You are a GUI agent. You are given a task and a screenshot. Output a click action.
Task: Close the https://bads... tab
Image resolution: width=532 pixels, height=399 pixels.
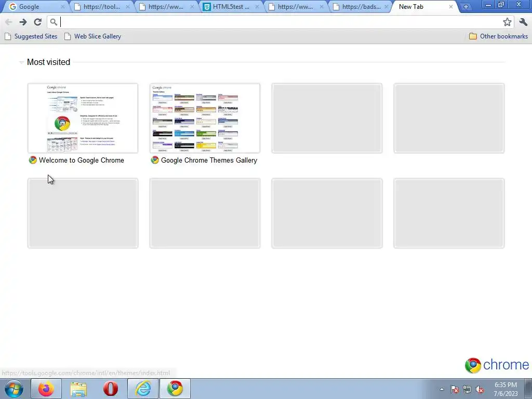386,6
